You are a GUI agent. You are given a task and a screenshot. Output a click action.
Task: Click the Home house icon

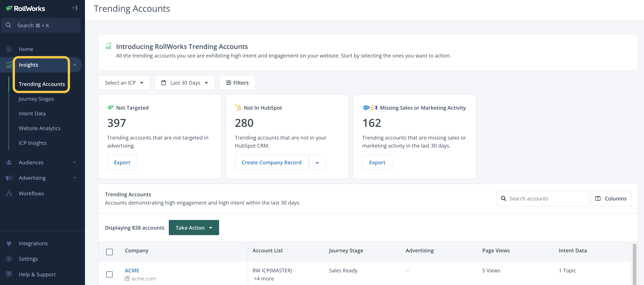[9, 49]
